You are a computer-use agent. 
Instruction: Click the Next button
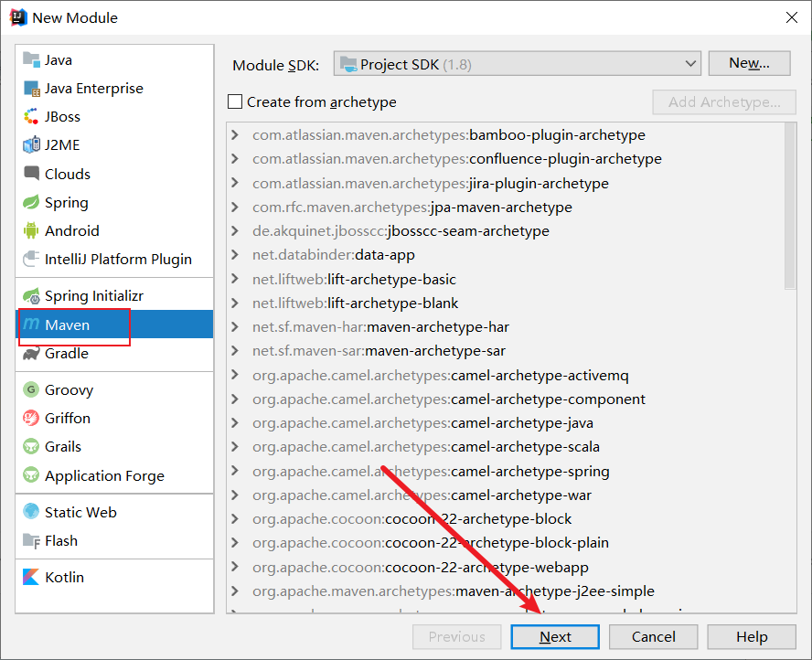click(x=555, y=637)
